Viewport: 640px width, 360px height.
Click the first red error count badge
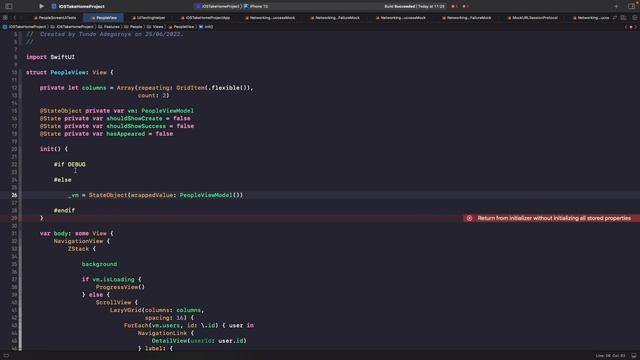pyautogui.click(x=454, y=6)
